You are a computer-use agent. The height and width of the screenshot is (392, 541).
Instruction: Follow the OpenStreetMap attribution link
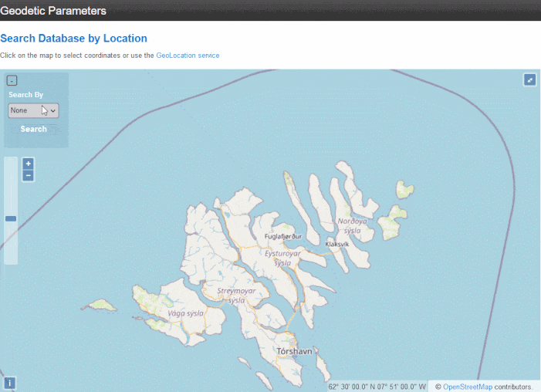(x=468, y=387)
